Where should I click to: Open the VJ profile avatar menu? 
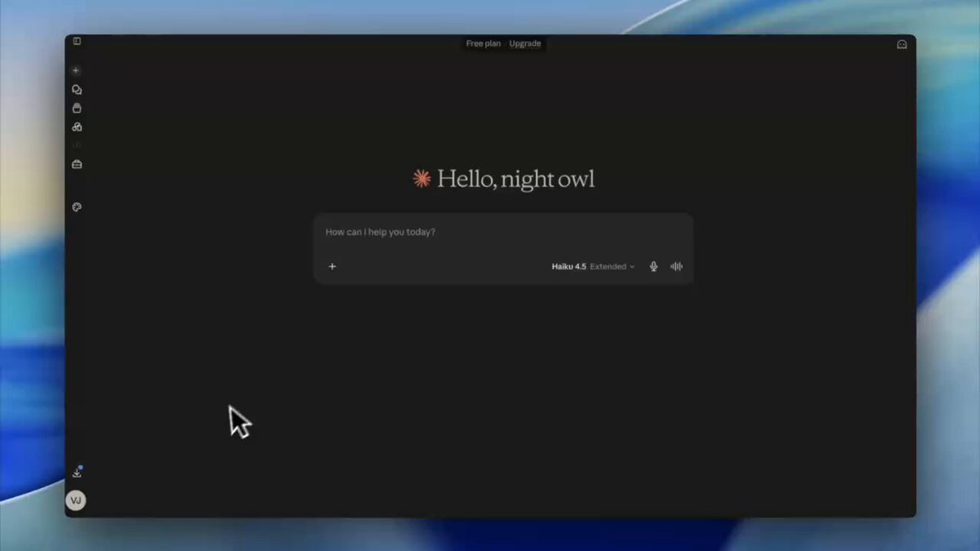coord(76,500)
